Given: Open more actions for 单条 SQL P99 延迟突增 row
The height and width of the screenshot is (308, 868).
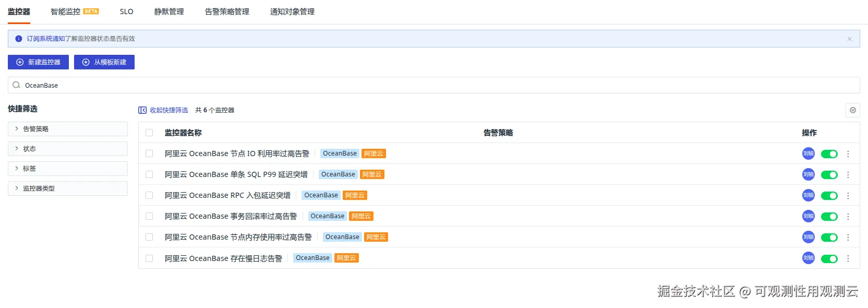Looking at the screenshot, I should click(848, 175).
